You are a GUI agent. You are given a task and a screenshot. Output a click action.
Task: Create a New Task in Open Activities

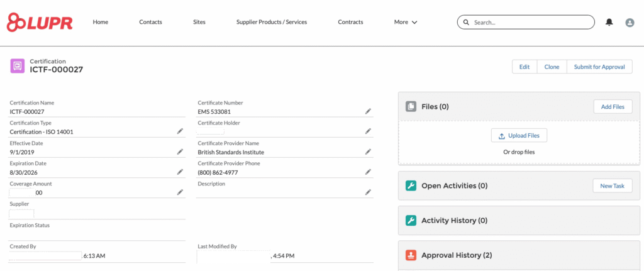point(612,185)
